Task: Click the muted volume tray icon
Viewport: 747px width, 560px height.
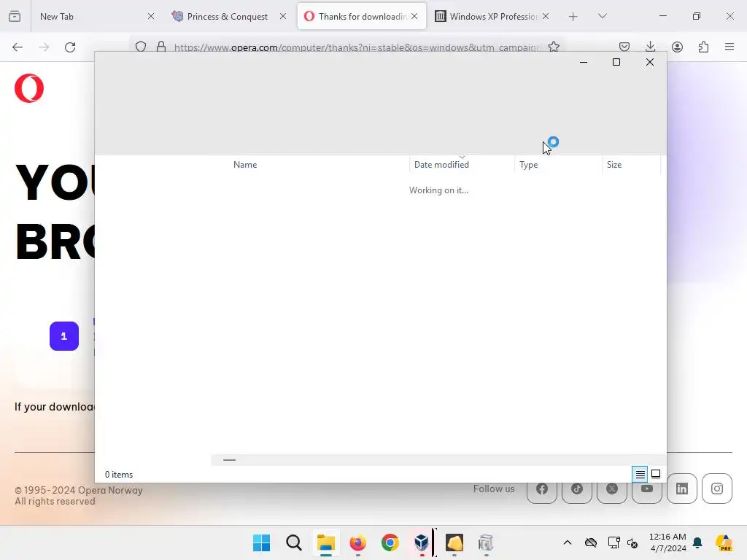Action: coord(632,542)
